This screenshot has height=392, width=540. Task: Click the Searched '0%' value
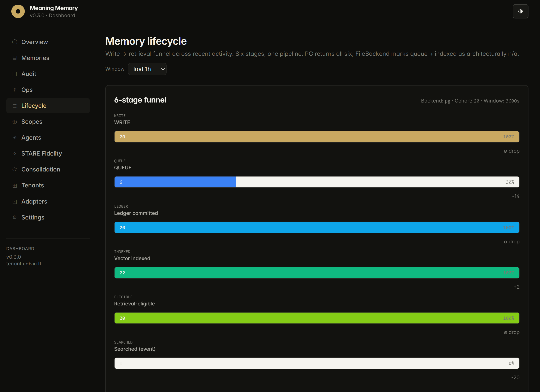511,363
